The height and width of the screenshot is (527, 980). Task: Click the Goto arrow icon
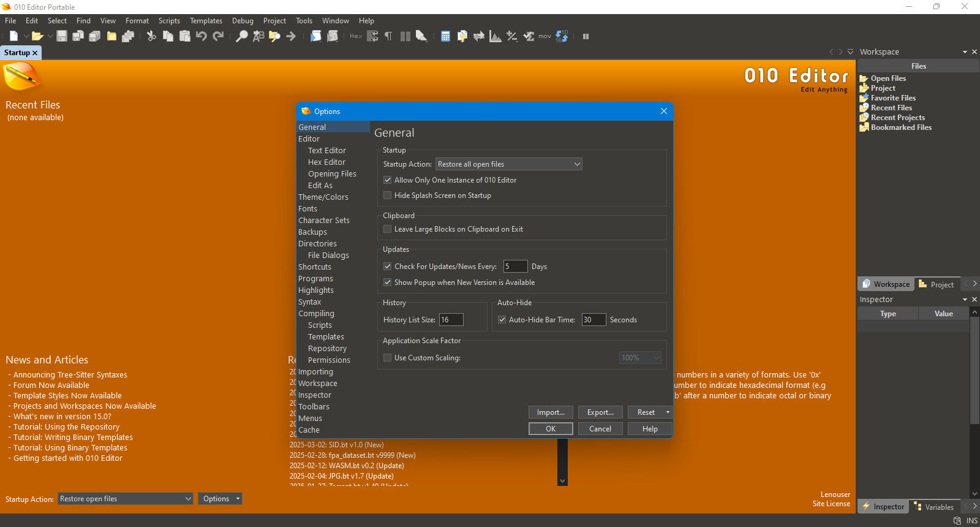click(x=291, y=36)
